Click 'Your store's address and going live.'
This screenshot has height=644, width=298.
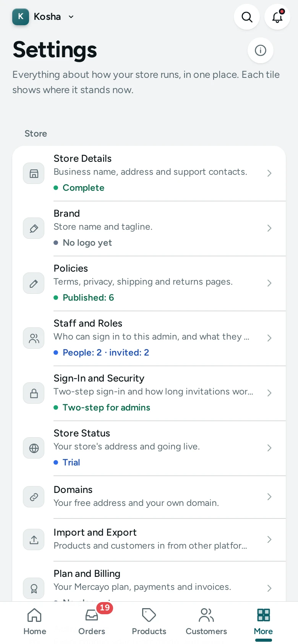tap(126, 446)
